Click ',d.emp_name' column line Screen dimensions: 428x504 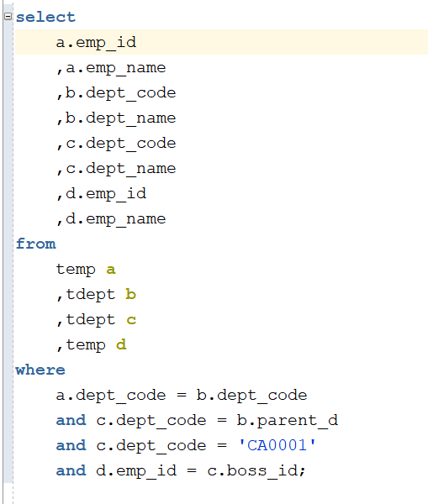click(111, 219)
